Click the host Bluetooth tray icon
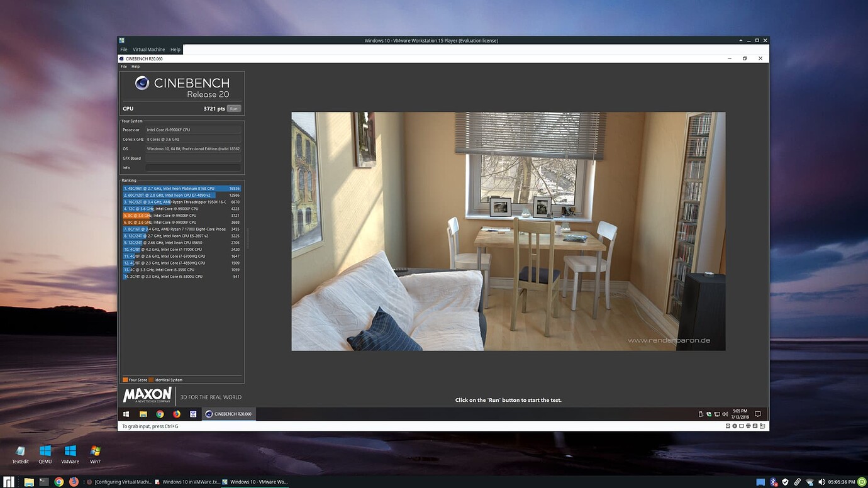The width and height of the screenshot is (868, 488). pyautogui.click(x=773, y=482)
